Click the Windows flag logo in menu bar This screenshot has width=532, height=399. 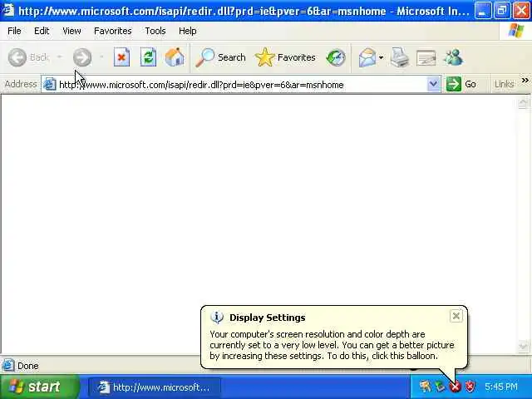tap(515, 31)
